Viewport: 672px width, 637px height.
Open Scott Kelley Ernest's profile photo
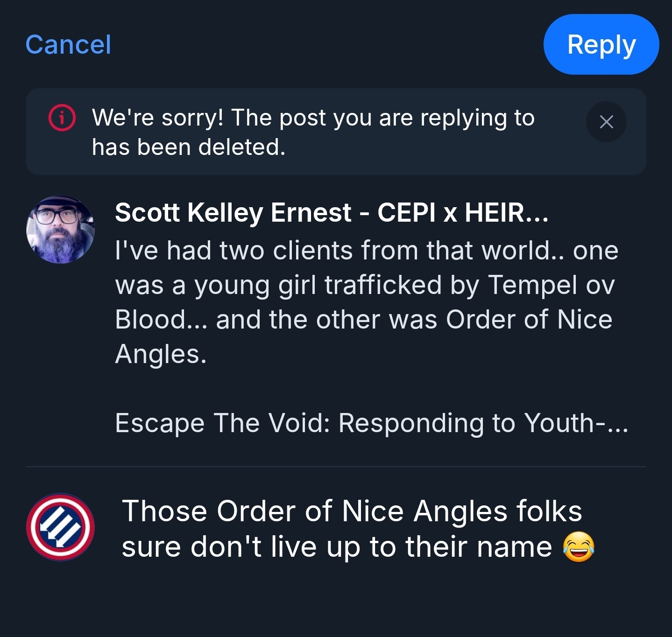click(x=60, y=230)
